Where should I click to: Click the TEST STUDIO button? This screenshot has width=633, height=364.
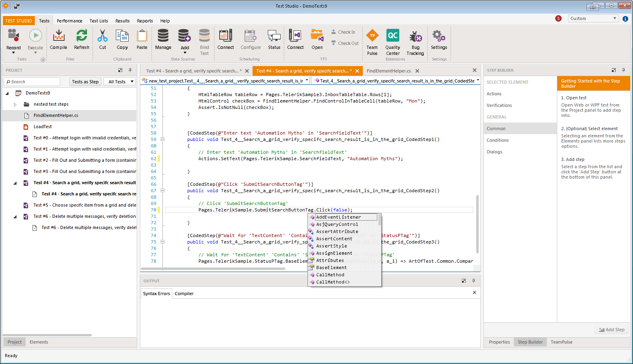pyautogui.click(x=18, y=21)
